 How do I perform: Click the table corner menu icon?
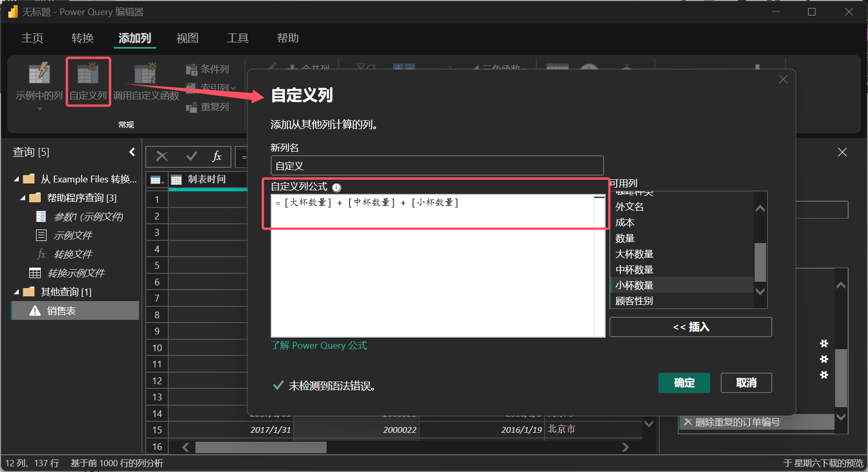157,180
